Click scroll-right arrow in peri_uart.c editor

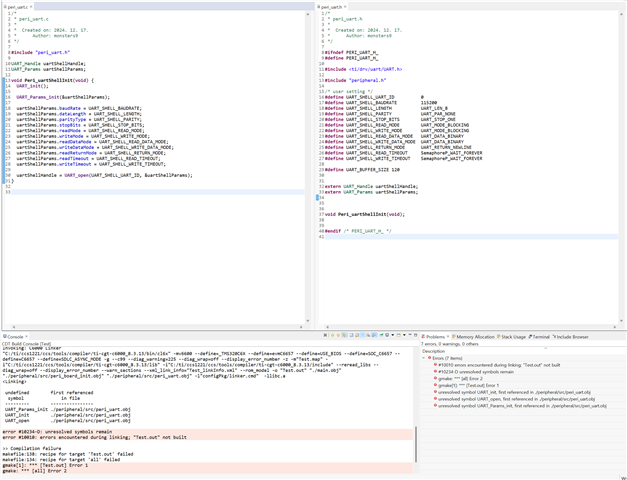click(x=302, y=327)
